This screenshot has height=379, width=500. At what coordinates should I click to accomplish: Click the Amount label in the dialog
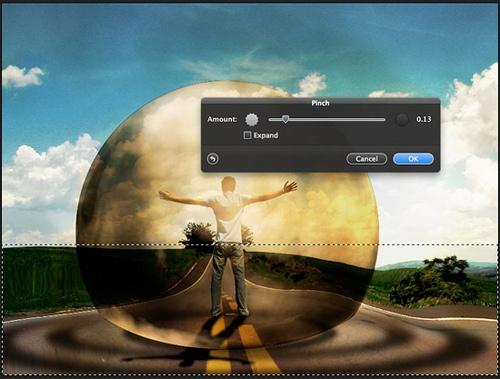click(222, 119)
